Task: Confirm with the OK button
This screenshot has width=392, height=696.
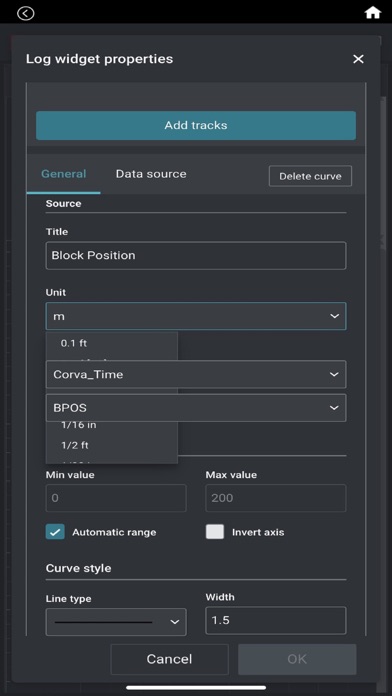Action: [297, 659]
